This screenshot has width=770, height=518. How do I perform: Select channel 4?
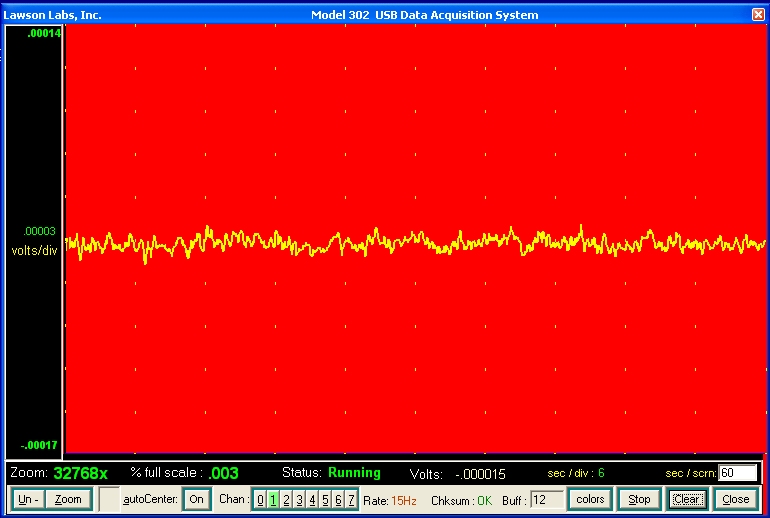click(x=312, y=500)
